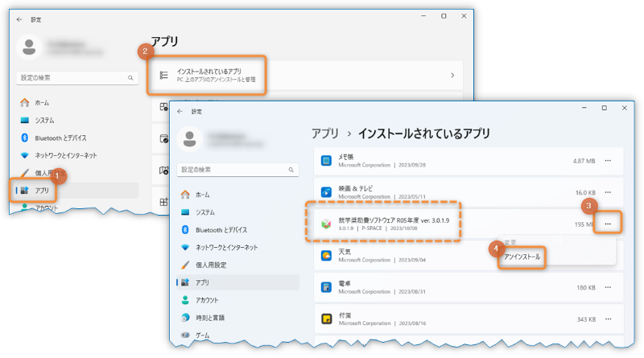This screenshot has height=358, width=644.
Task: Click search magnifier icon in front window
Action: click(291, 170)
